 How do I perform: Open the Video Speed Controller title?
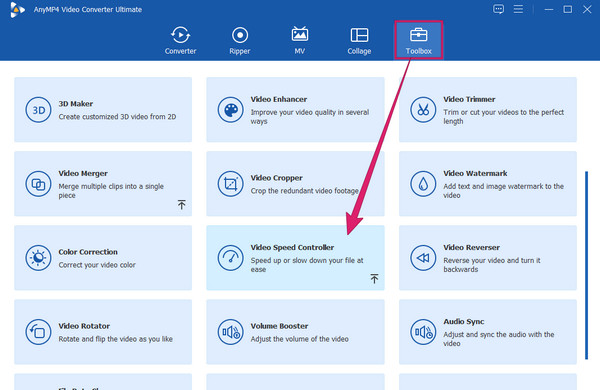pos(292,247)
